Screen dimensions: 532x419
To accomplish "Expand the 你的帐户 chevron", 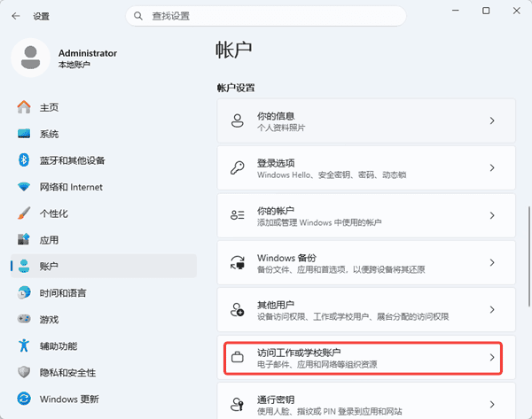I will point(492,215).
